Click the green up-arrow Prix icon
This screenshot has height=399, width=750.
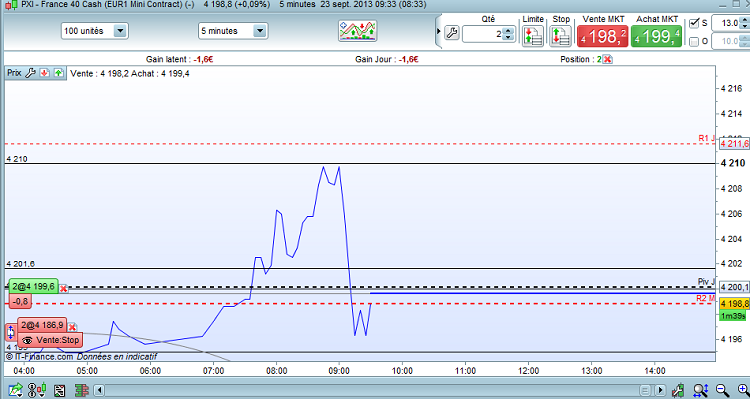pos(58,73)
